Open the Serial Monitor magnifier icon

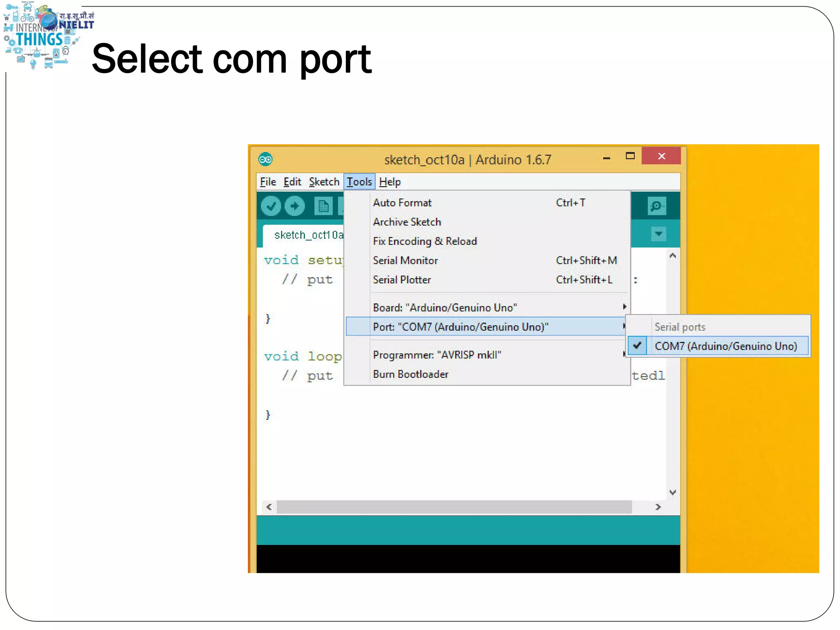(657, 206)
